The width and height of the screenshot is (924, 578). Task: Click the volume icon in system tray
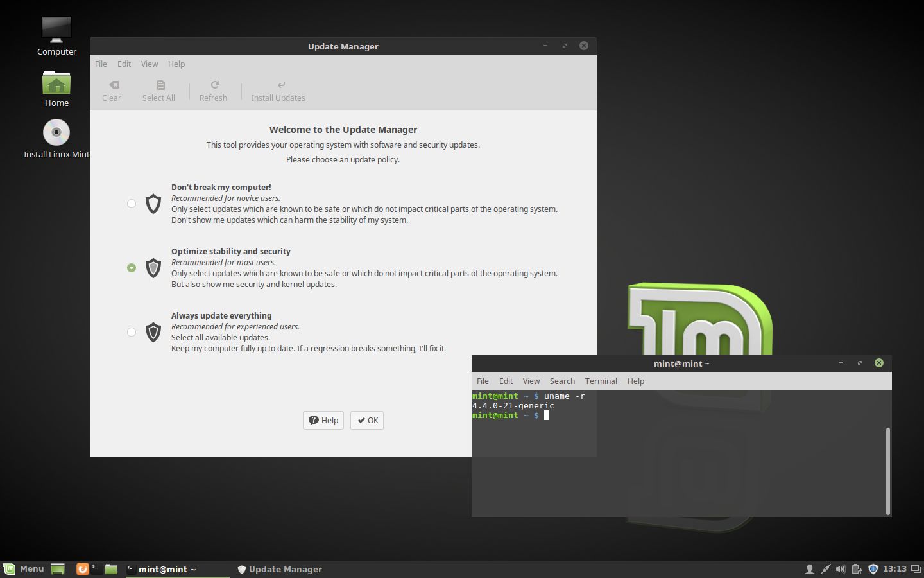coord(841,569)
